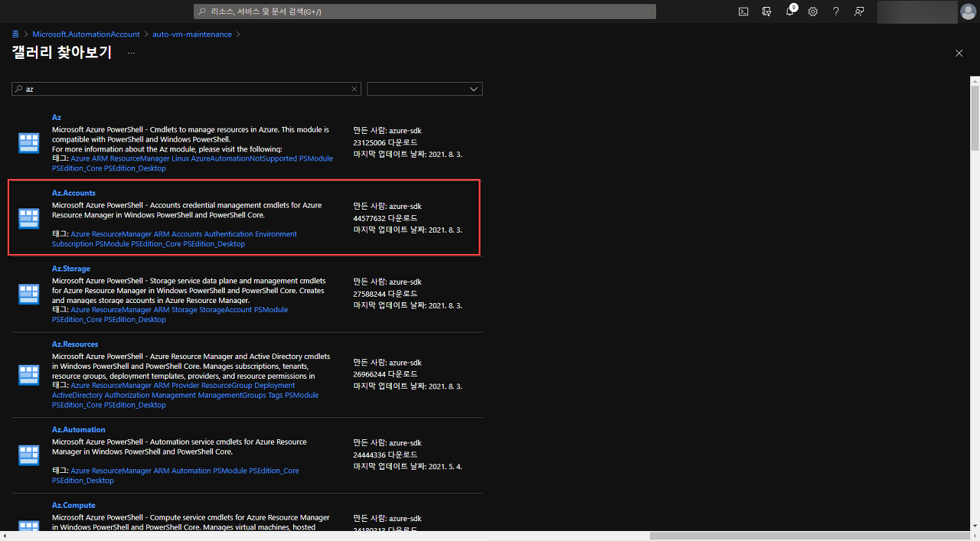Go to the Microsoft.AutomationAccount breadcrumb
The width and height of the screenshot is (980, 541).
[86, 34]
